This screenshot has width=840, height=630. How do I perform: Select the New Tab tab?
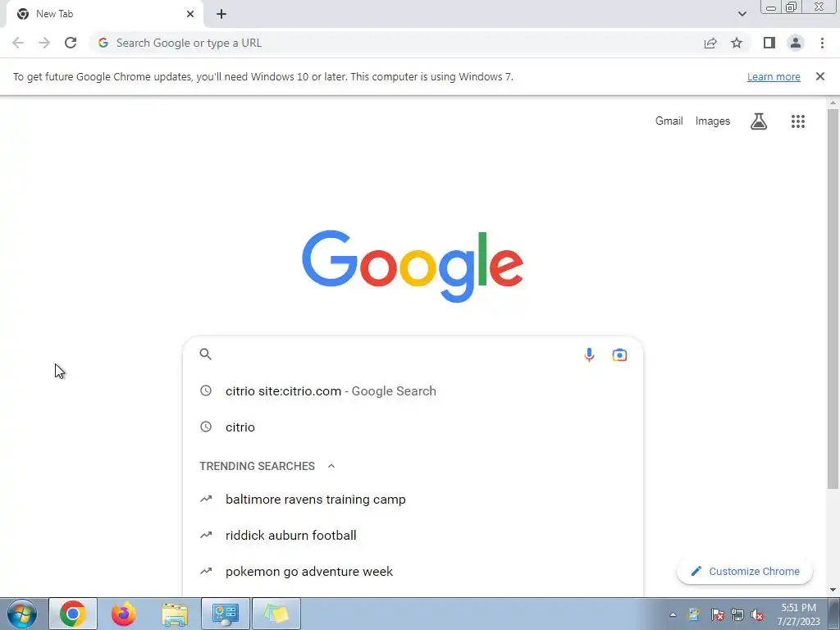pos(104,14)
